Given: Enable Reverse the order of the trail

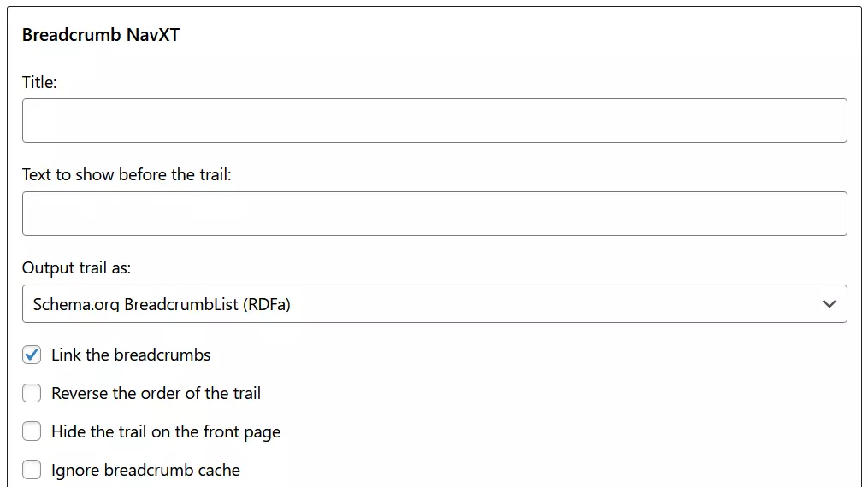Looking at the screenshot, I should click(x=32, y=393).
